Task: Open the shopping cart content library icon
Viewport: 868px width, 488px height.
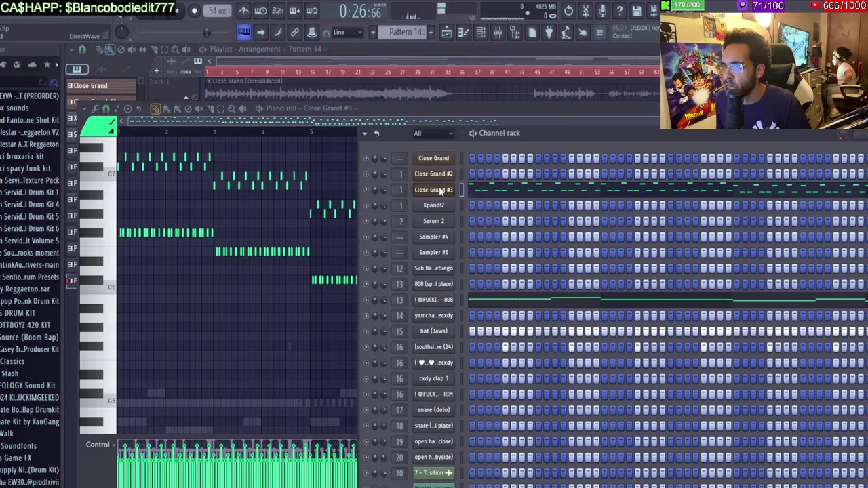Action: click(x=599, y=32)
